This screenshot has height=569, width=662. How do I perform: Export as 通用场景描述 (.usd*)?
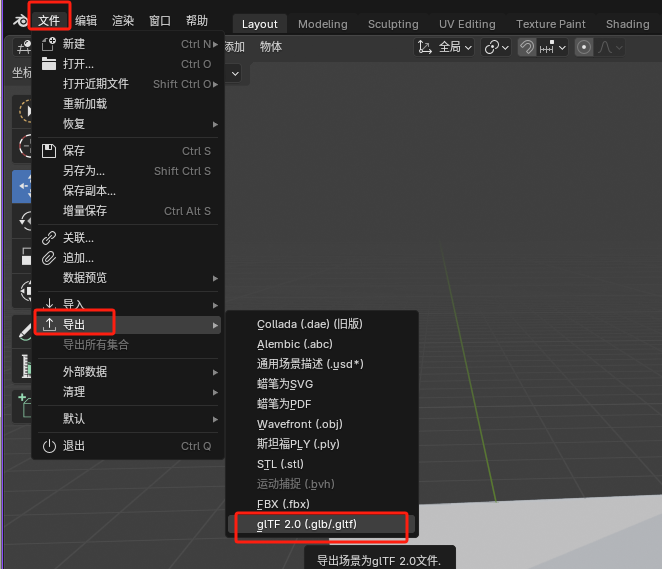click(x=322, y=364)
